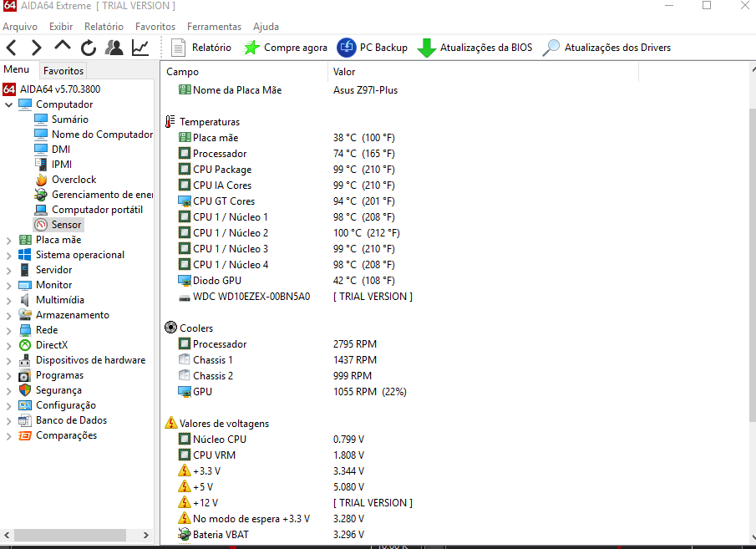
Task: Open the Favoritos menu
Action: click(155, 27)
